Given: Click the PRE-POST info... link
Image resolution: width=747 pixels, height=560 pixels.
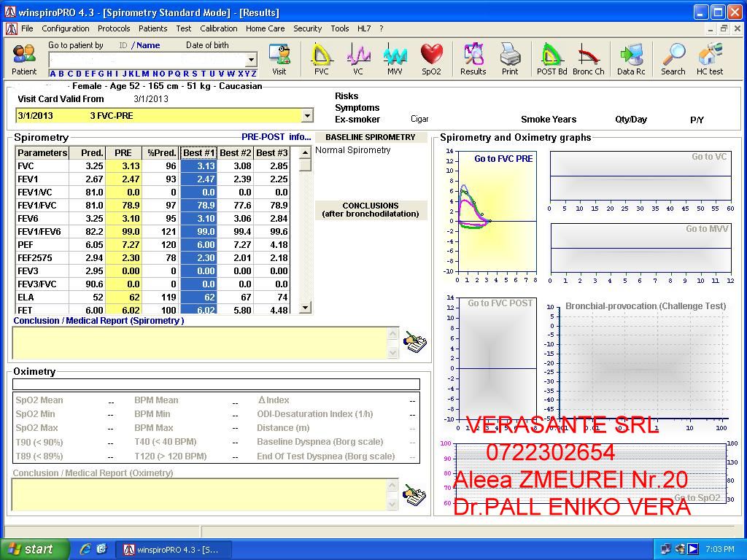Looking at the screenshot, I should 276,137.
